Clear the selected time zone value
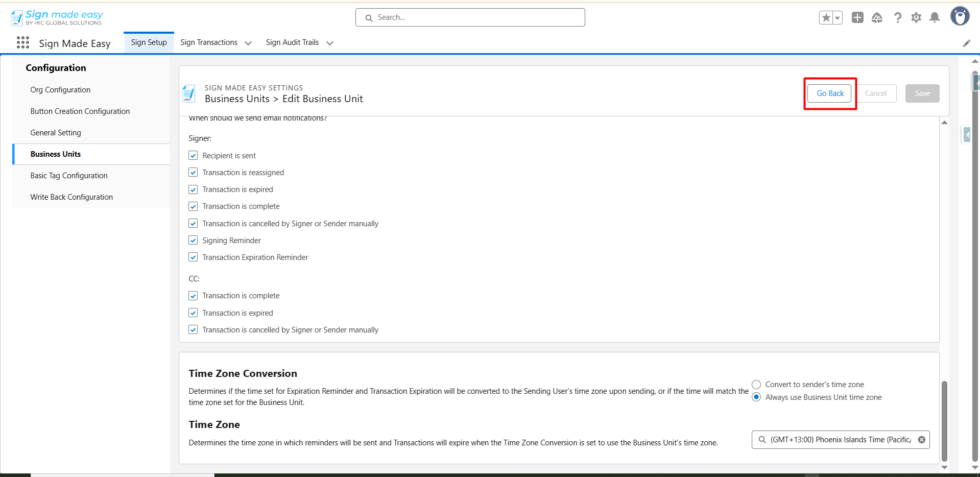The height and width of the screenshot is (477, 980). click(922, 440)
